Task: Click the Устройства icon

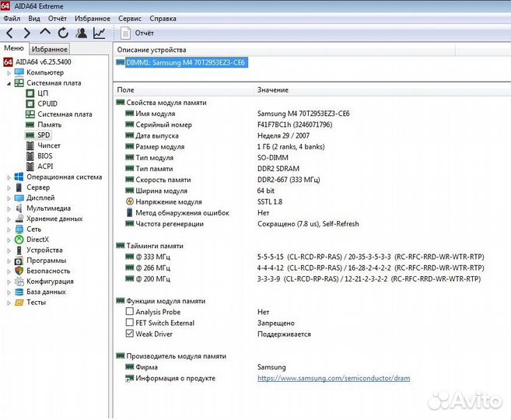Action: point(19,250)
